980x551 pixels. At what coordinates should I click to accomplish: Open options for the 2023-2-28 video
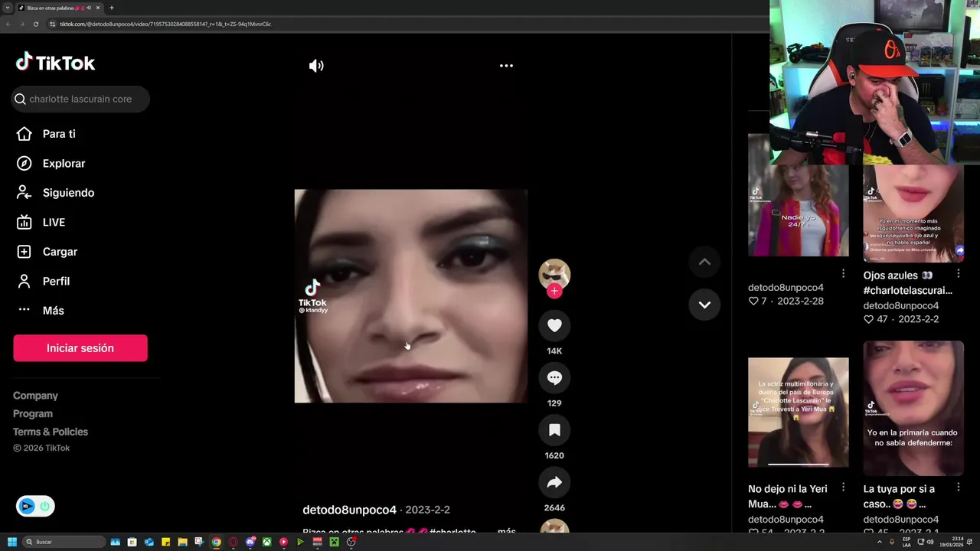point(843,274)
